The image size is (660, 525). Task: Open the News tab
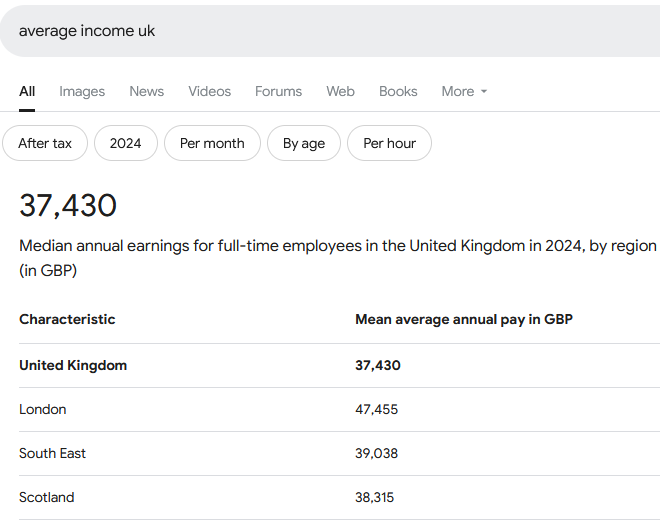[146, 91]
